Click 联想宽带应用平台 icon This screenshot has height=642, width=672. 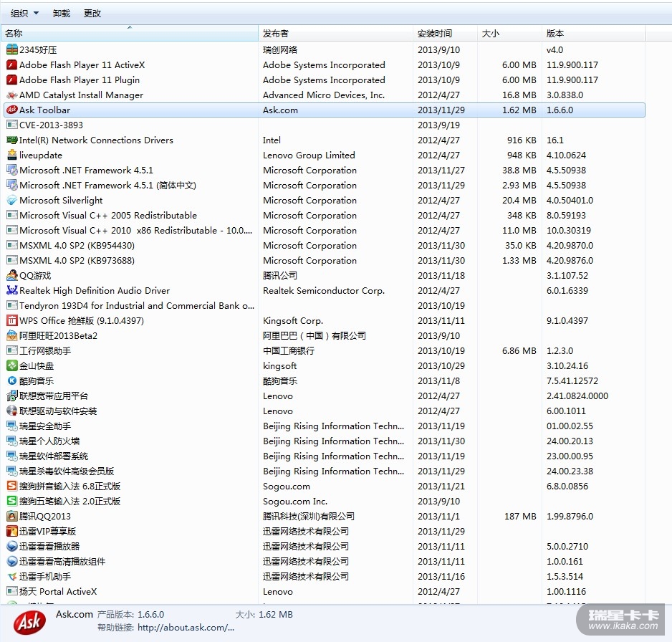coord(12,396)
